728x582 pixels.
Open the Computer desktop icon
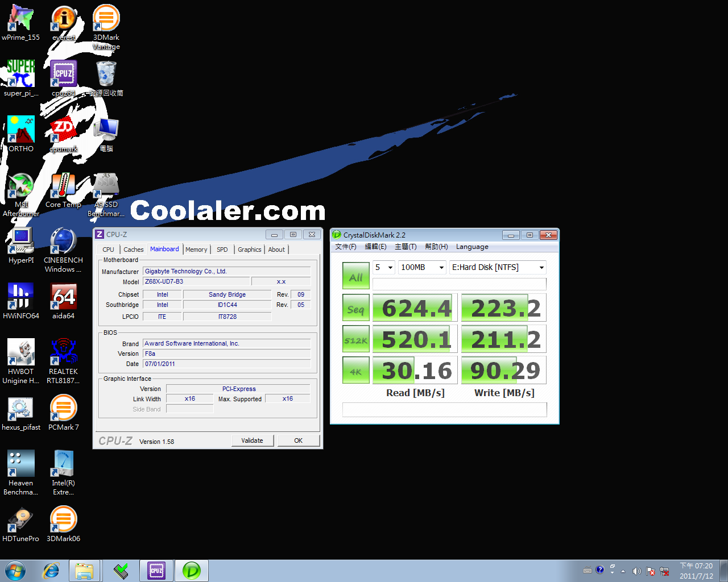pos(106,135)
